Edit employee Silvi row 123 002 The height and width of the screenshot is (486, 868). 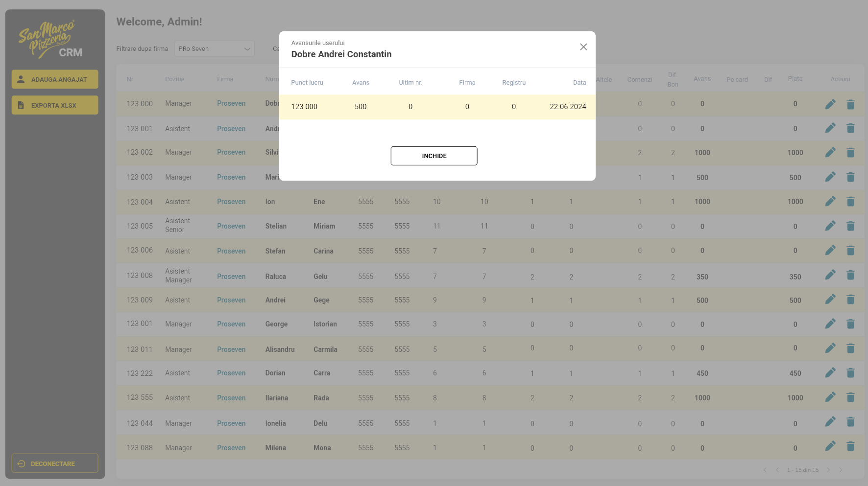[x=830, y=152]
